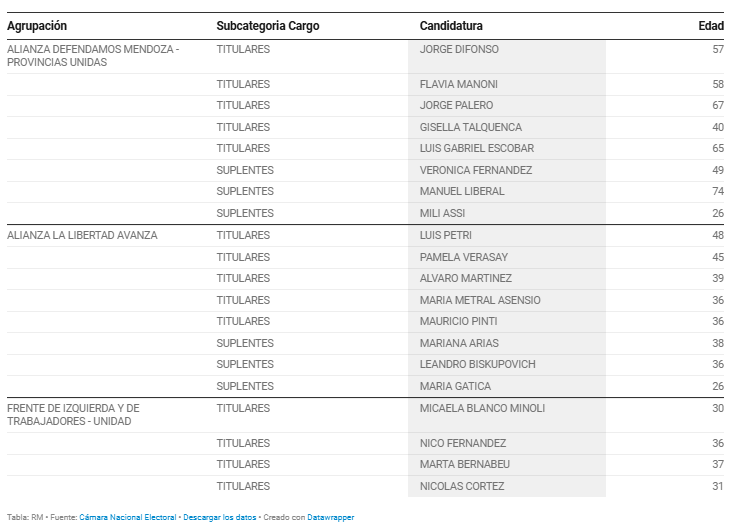Open the Datawrapper link in footer

click(330, 517)
